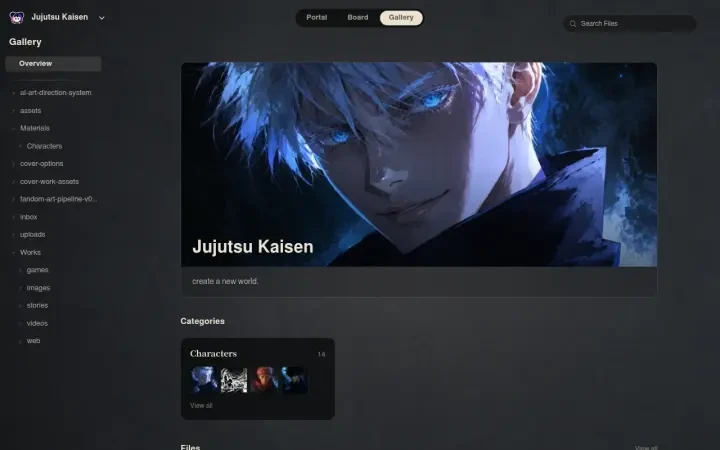Expand the fandom-art-pipeline folder chevron
The image size is (720, 450).
click(13, 199)
